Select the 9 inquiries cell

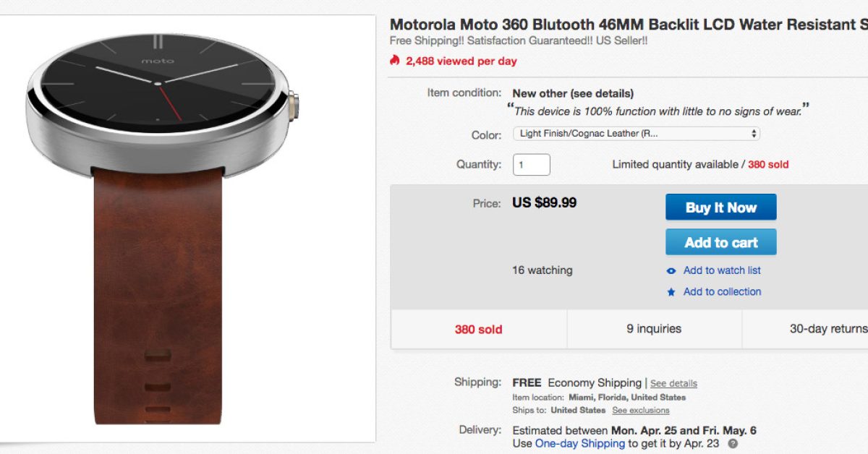click(x=654, y=329)
